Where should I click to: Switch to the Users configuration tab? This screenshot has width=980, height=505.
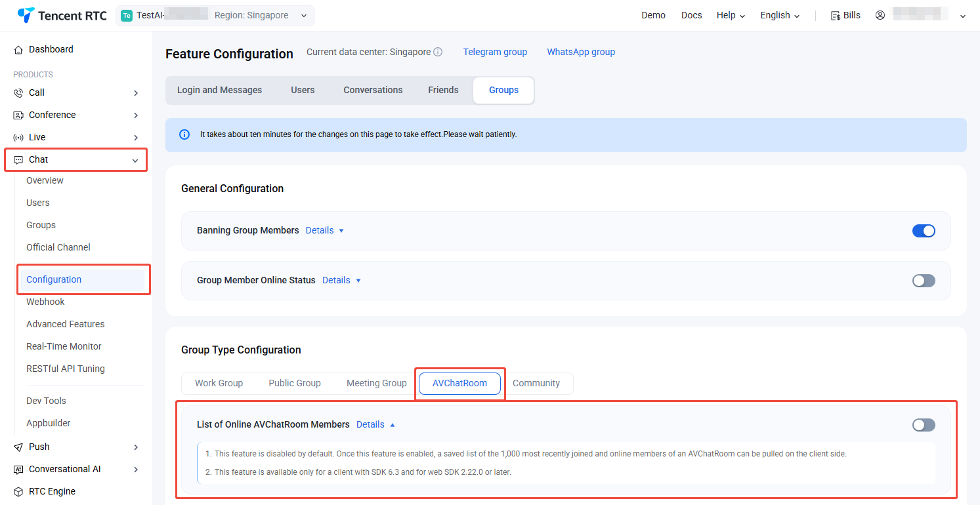[x=303, y=91]
